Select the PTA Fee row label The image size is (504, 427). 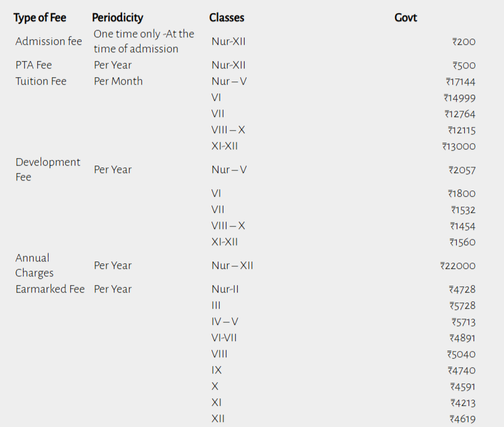(x=34, y=65)
